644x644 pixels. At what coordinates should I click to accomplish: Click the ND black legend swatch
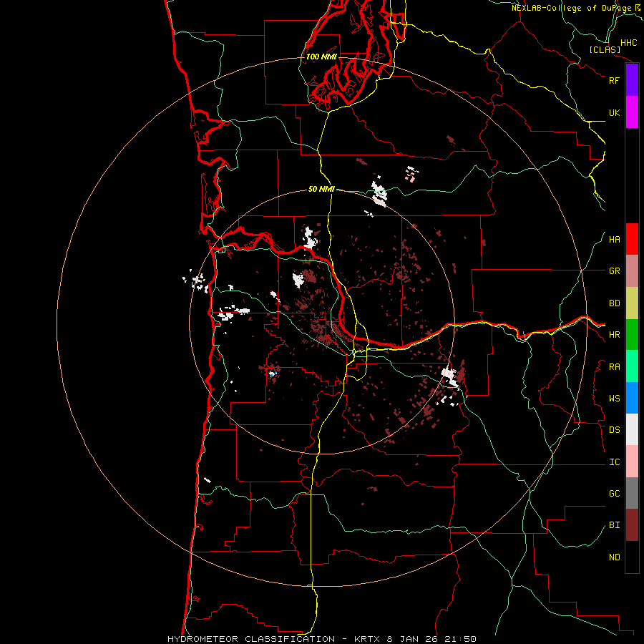(x=632, y=557)
